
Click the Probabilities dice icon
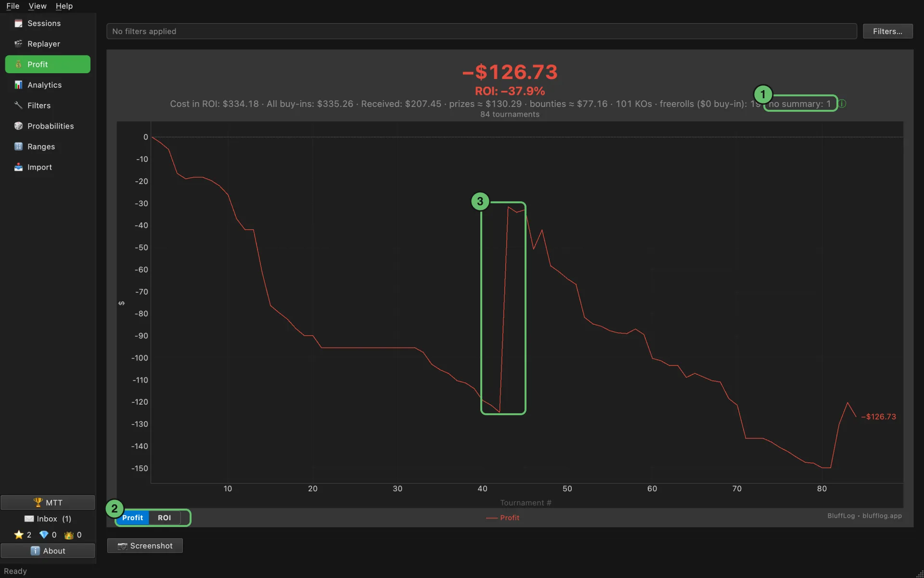click(x=18, y=126)
